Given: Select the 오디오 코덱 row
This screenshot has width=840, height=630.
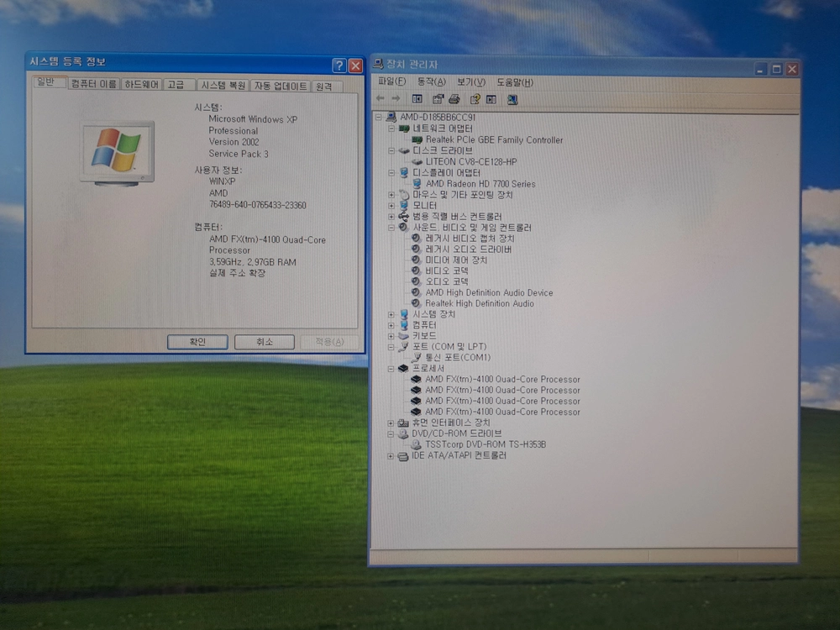Looking at the screenshot, I should [x=446, y=281].
